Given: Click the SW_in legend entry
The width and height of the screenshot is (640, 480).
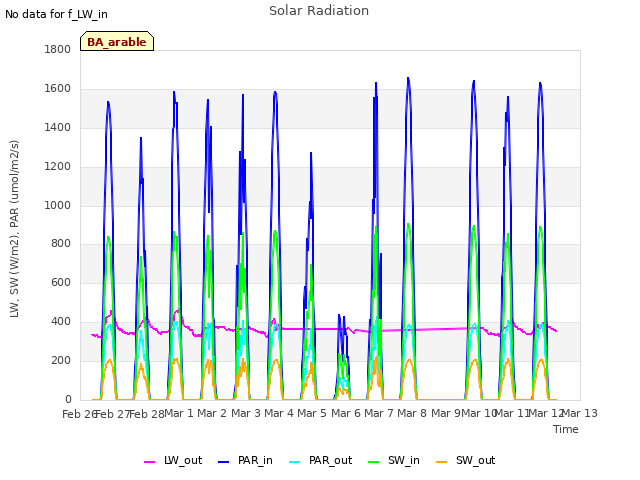Looking at the screenshot, I should click(x=394, y=460).
